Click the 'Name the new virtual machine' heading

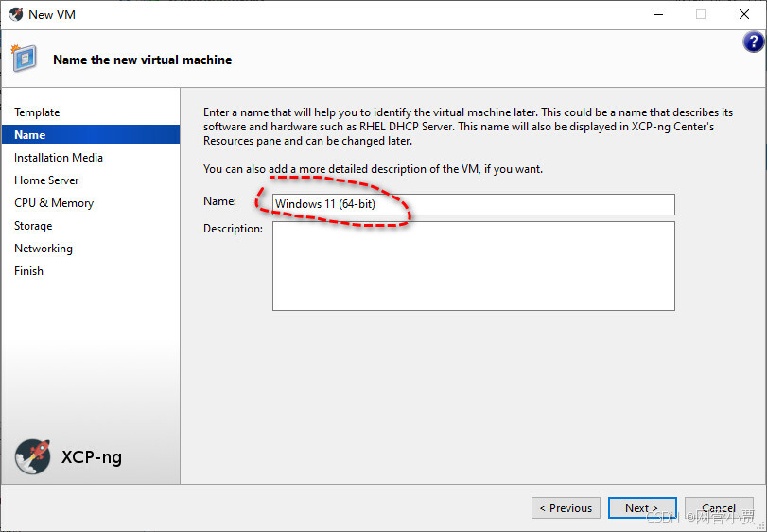click(143, 60)
